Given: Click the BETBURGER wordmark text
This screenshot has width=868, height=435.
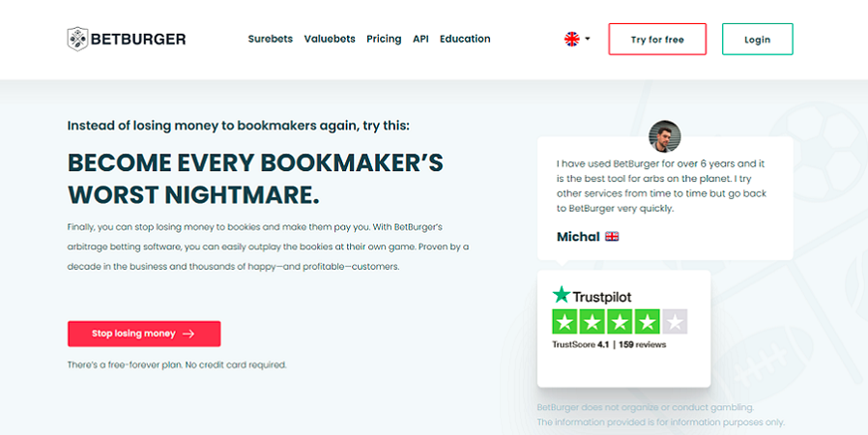Looking at the screenshot, I should click(138, 40).
